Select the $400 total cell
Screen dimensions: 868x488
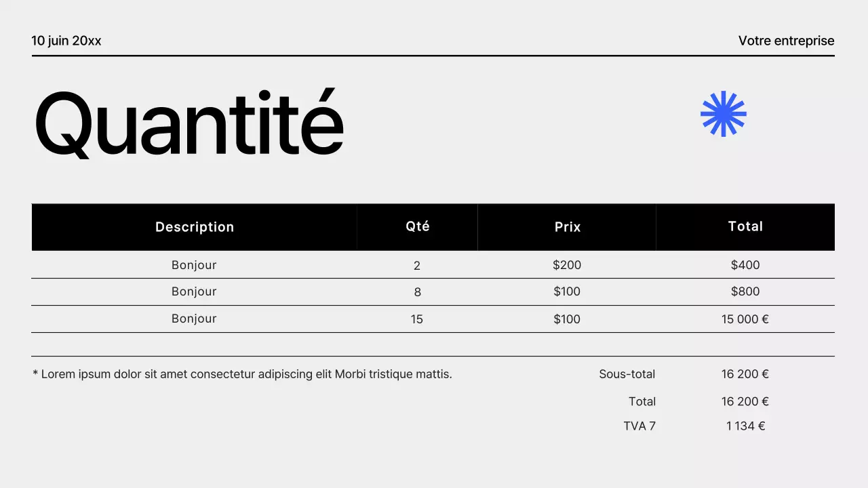pyautogui.click(x=745, y=265)
